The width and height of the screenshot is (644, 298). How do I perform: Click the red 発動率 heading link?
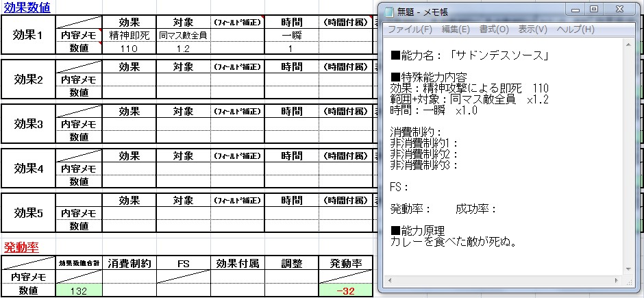click(21, 247)
